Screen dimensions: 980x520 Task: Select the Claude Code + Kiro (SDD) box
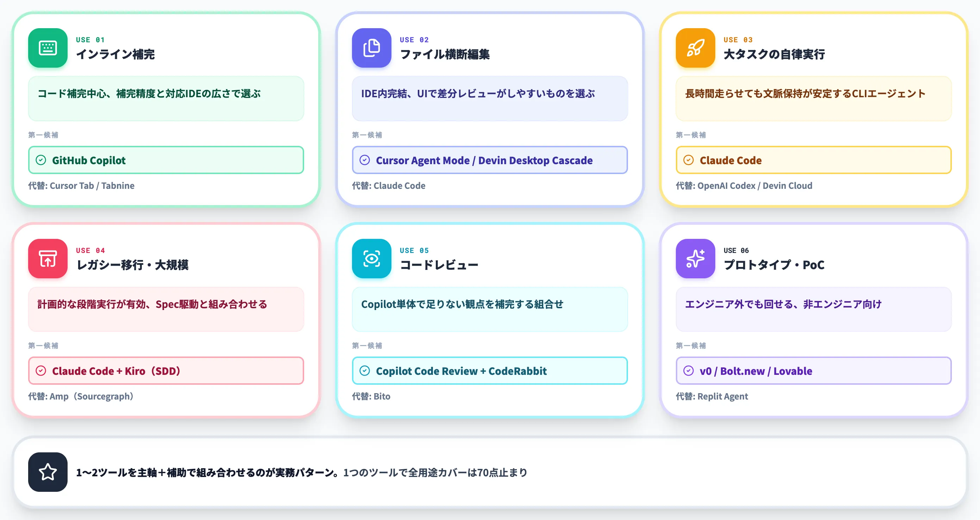[x=166, y=370]
